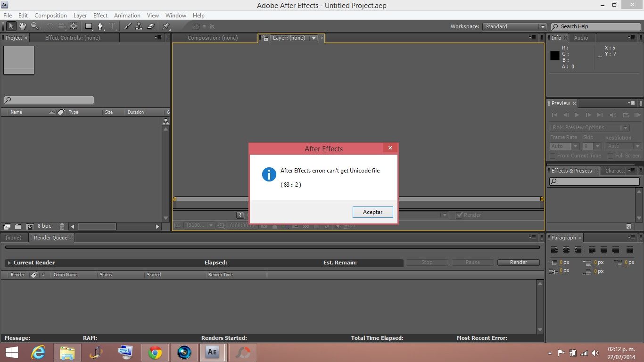Select the Puppet Pin tool

click(x=166, y=26)
